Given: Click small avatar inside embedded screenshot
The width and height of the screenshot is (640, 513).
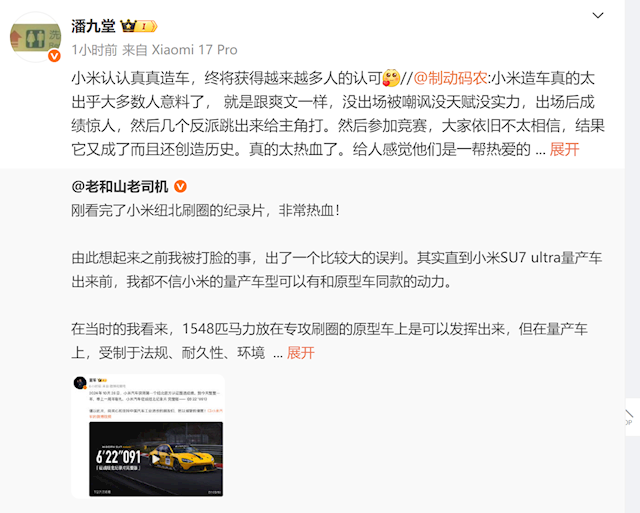Looking at the screenshot, I should pyautogui.click(x=80, y=383).
